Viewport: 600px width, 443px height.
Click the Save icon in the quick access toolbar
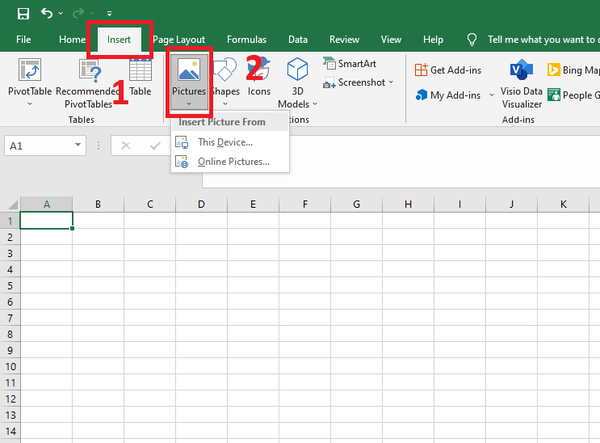tap(23, 13)
